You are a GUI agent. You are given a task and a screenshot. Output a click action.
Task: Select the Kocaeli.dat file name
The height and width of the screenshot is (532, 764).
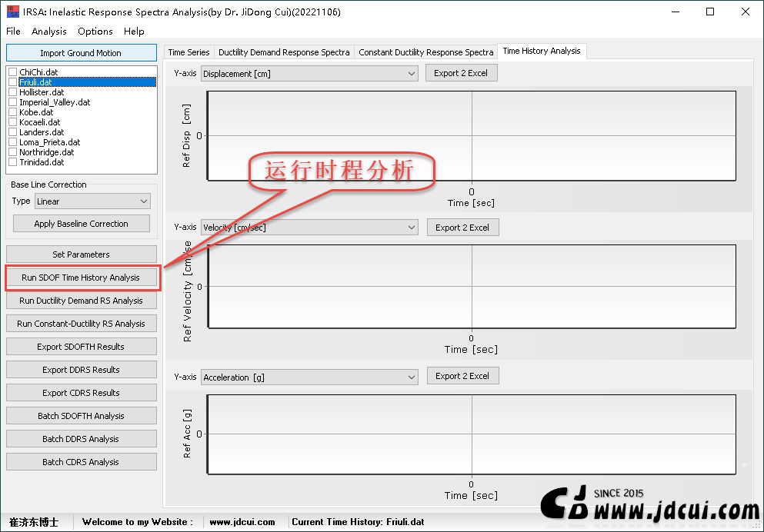point(39,122)
